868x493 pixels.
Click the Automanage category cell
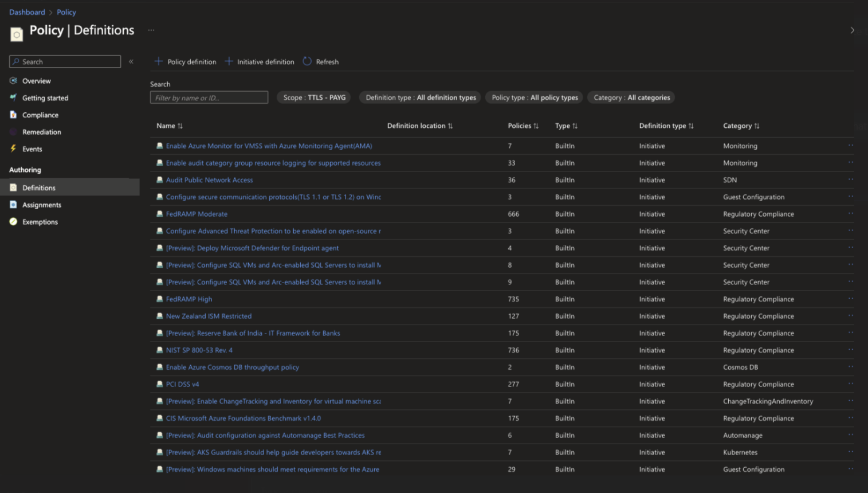(743, 436)
